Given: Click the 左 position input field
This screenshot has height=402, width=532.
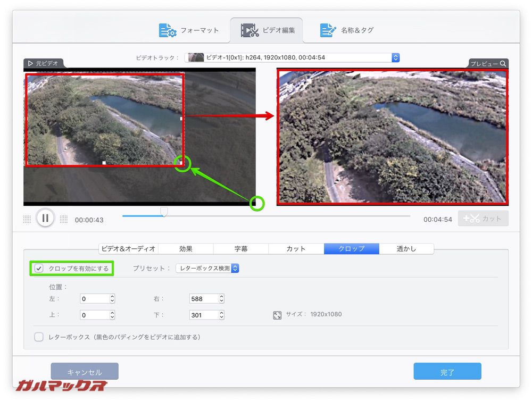Looking at the screenshot, I should click(93, 298).
